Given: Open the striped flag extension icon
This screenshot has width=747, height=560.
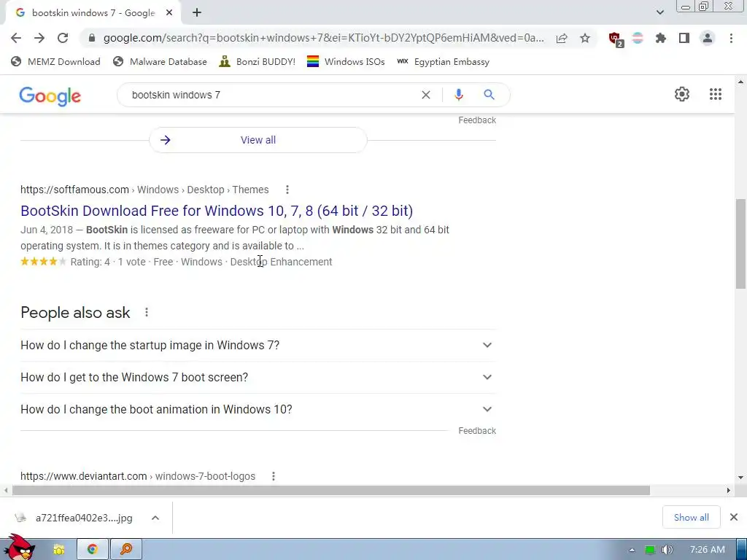Looking at the screenshot, I should [638, 38].
